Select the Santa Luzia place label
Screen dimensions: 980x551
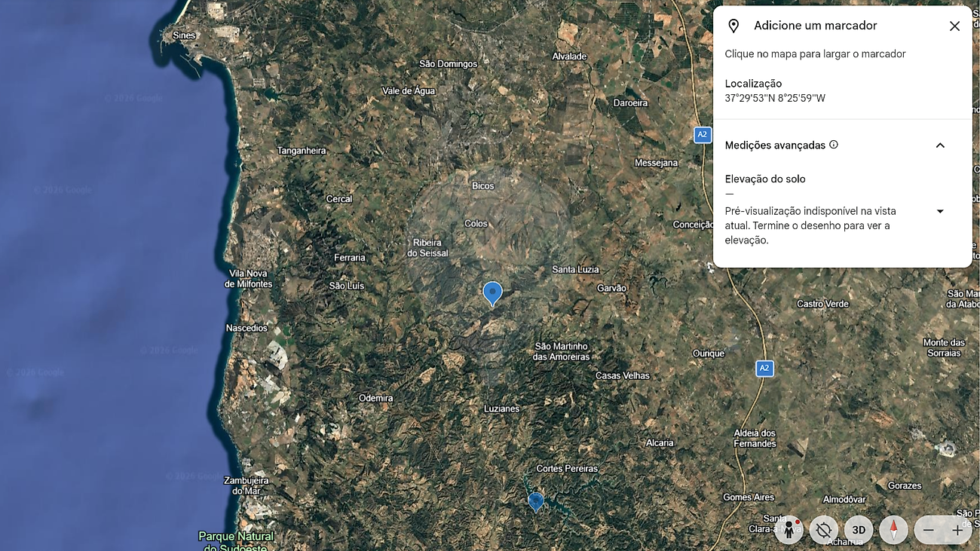(575, 270)
